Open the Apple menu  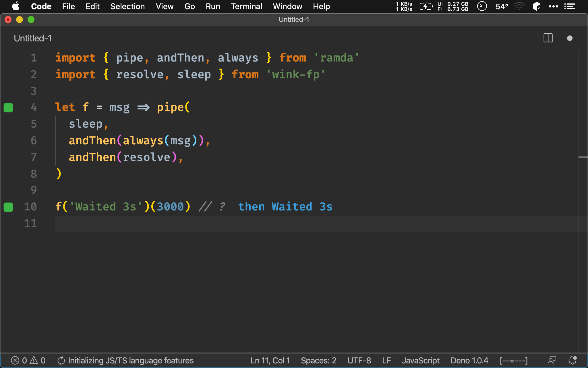16,6
